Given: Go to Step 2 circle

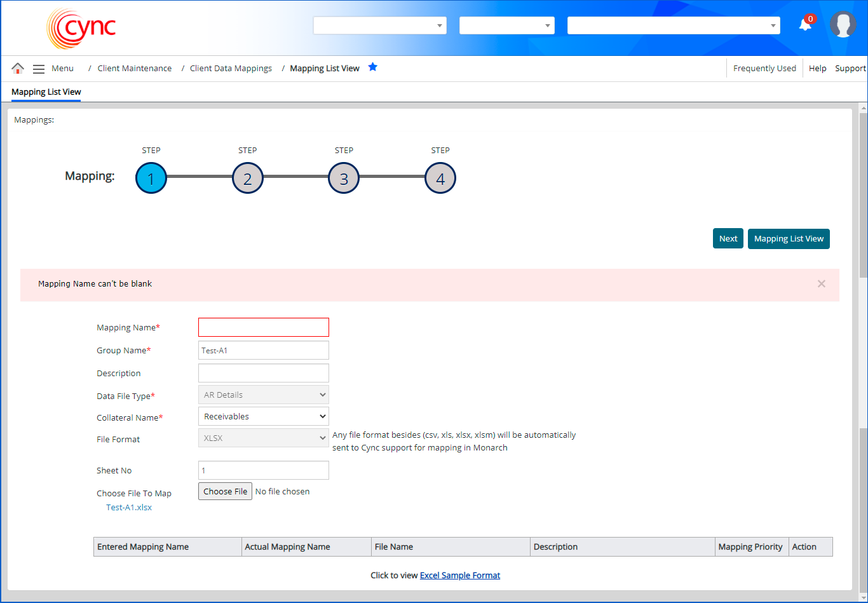Looking at the screenshot, I should click(x=248, y=179).
